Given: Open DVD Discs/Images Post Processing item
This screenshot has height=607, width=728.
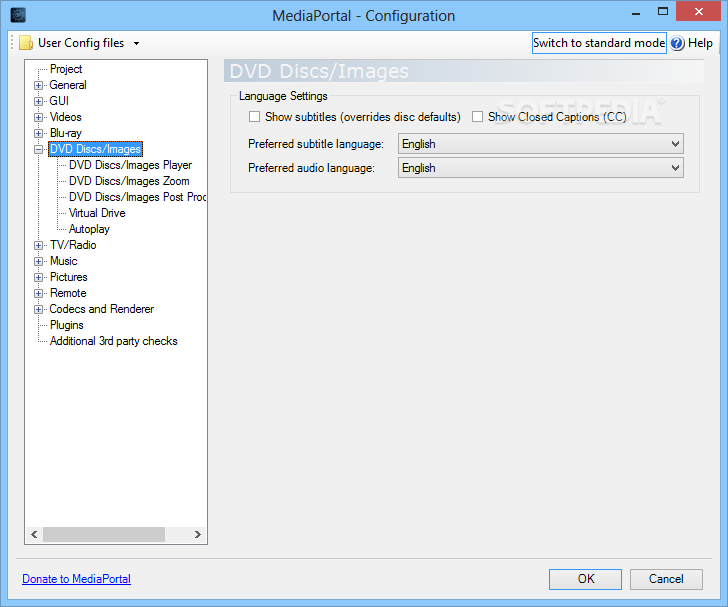Looking at the screenshot, I should (137, 197).
